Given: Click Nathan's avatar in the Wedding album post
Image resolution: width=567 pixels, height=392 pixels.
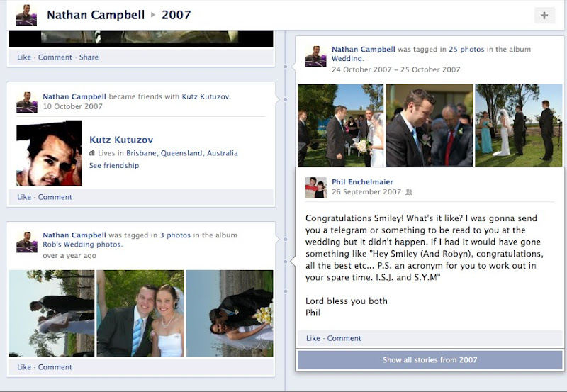Looking at the screenshot, I should tap(316, 56).
